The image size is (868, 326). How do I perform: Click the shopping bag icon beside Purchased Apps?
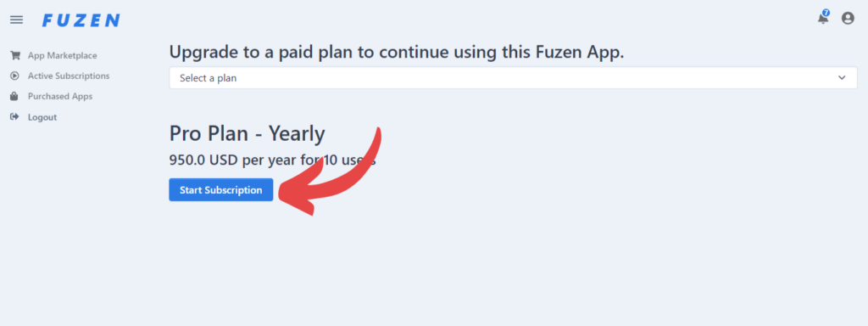[x=14, y=97]
